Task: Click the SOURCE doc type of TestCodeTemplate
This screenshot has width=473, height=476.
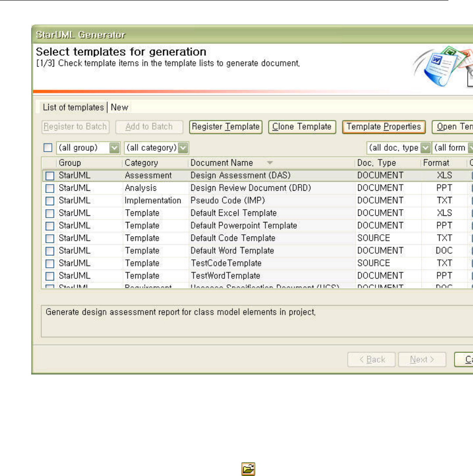Action: click(x=373, y=263)
